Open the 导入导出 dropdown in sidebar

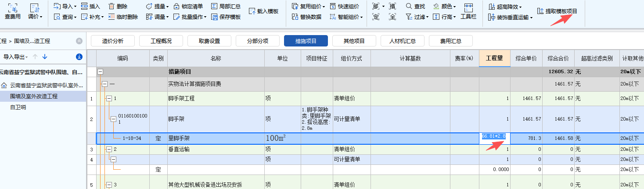point(16,57)
